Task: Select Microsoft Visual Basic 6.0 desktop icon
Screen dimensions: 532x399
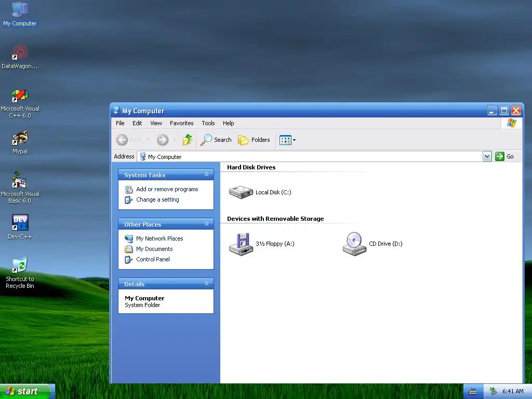Action: pyautogui.click(x=20, y=188)
